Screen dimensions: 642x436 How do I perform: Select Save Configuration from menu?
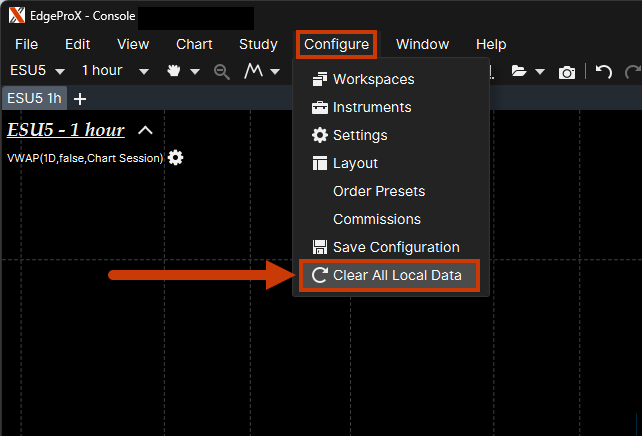click(x=395, y=247)
